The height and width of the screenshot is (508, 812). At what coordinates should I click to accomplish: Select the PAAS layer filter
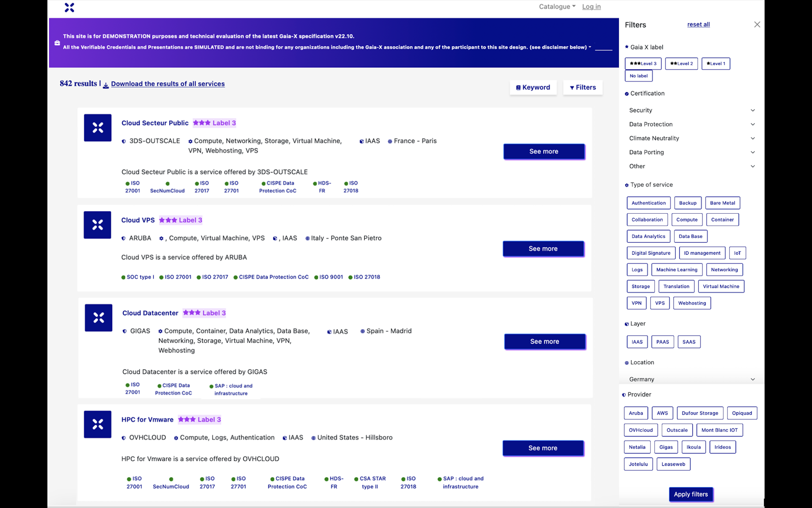point(662,342)
